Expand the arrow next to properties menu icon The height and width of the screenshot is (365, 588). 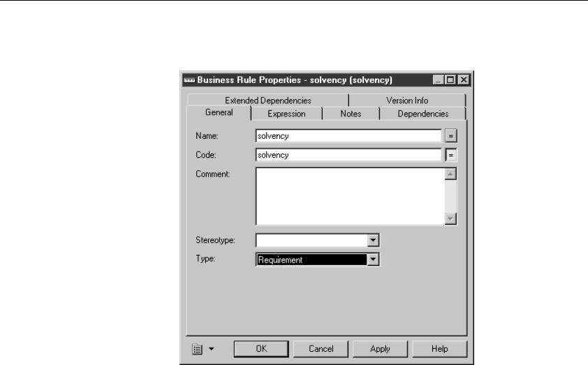pyautogui.click(x=212, y=349)
